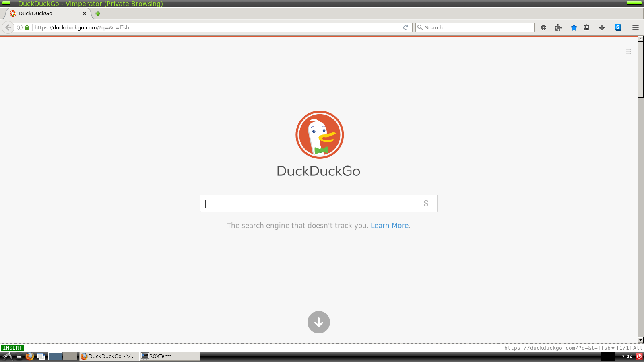Go back with the browser back arrow
Viewport: 644px width, 362px height.
(8, 27)
